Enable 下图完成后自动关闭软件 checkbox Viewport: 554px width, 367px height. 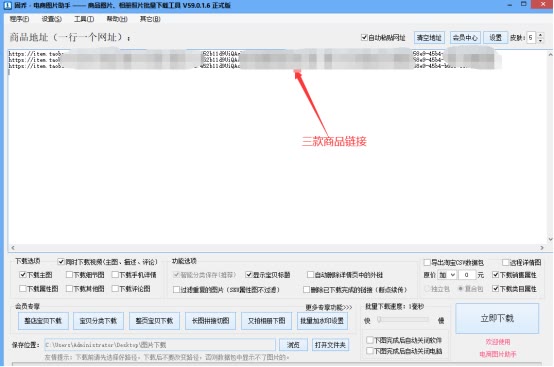[x=370, y=340]
